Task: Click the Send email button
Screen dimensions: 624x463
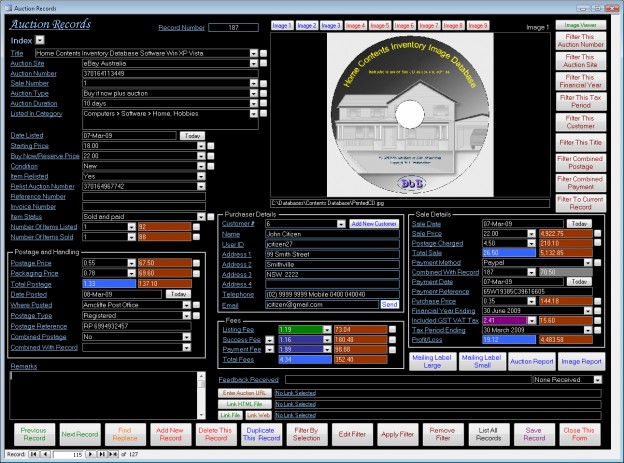Action: point(389,305)
